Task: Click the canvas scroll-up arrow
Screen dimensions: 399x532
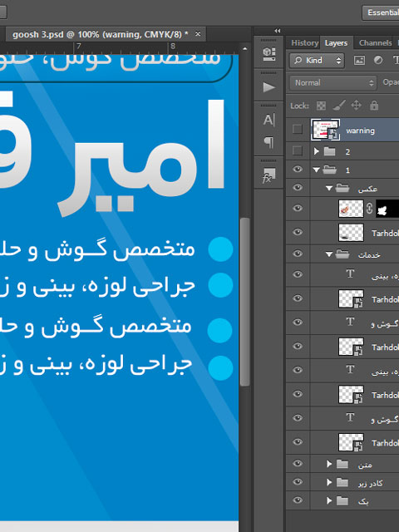Action: [244, 49]
